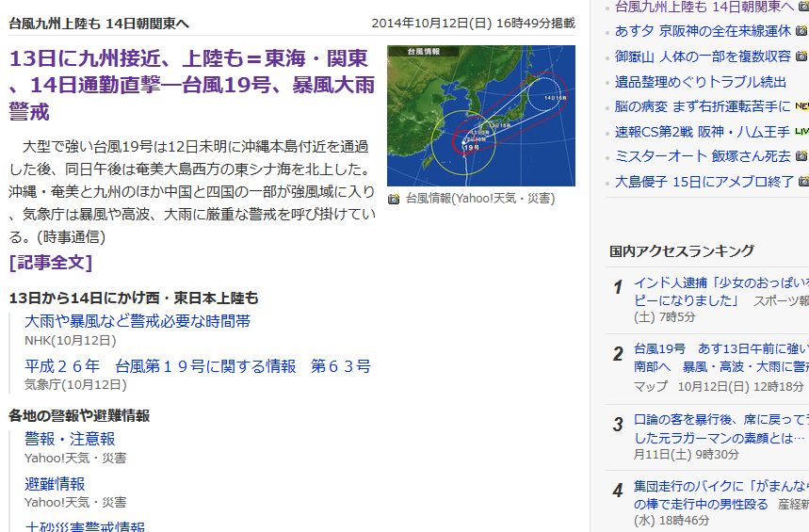Open 警報・注意報 link
The width and height of the screenshot is (809, 532).
click(70, 439)
